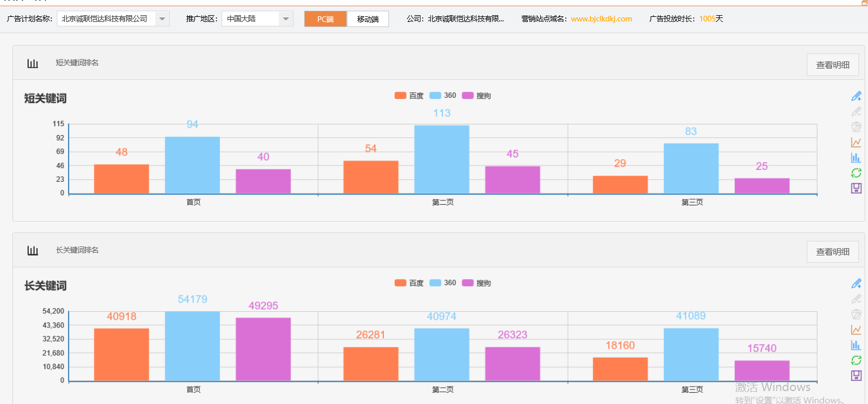Open the www.bjclkdkj.com marketing site link

point(601,19)
